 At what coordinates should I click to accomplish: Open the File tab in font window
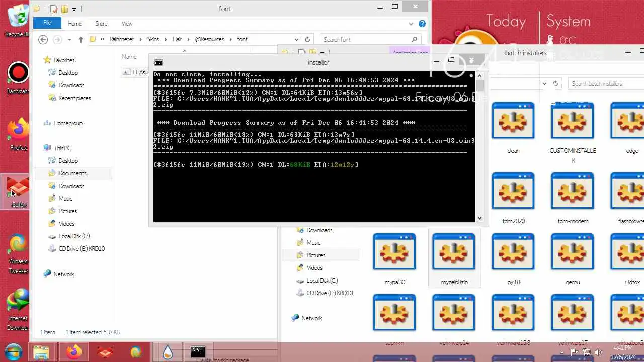point(47,23)
